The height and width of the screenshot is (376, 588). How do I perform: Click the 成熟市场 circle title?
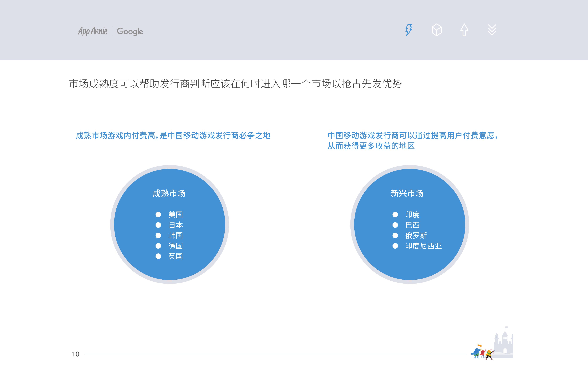169,193
